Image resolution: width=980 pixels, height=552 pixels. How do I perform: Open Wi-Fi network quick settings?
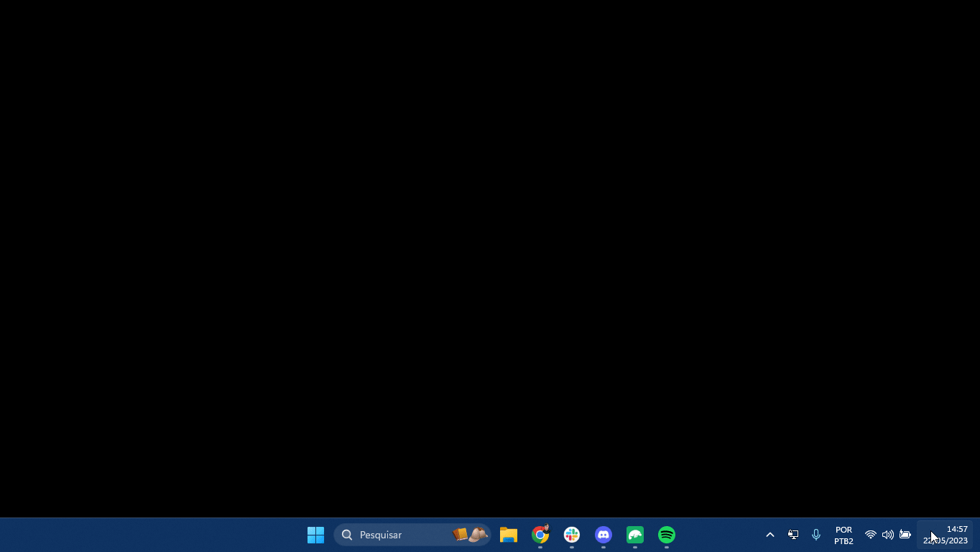click(x=871, y=535)
